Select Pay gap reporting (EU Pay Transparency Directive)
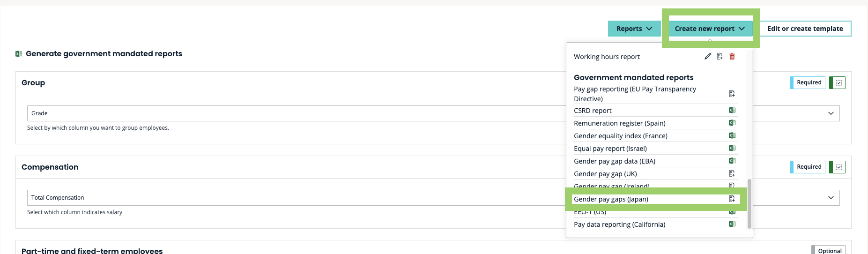868x254 pixels. pyautogui.click(x=635, y=94)
